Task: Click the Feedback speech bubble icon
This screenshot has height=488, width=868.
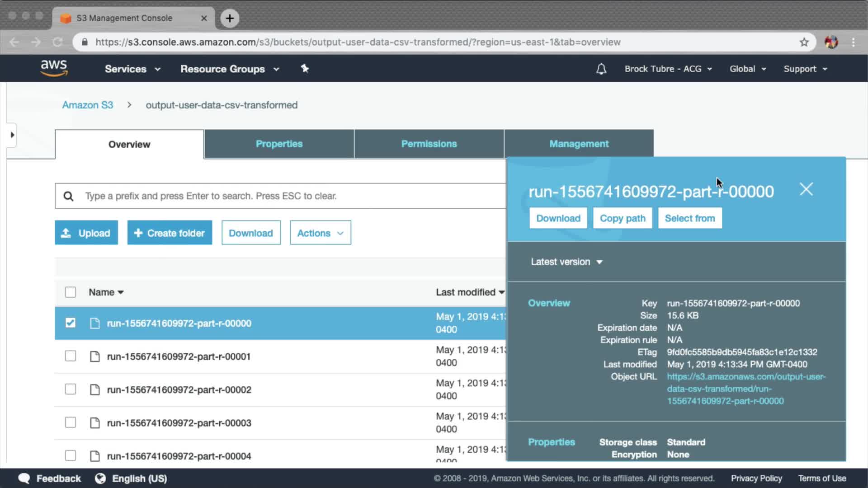Action: (24, 479)
